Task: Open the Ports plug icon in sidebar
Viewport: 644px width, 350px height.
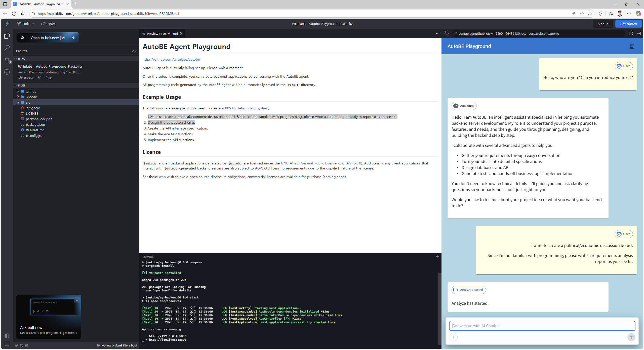Action: pos(7,60)
